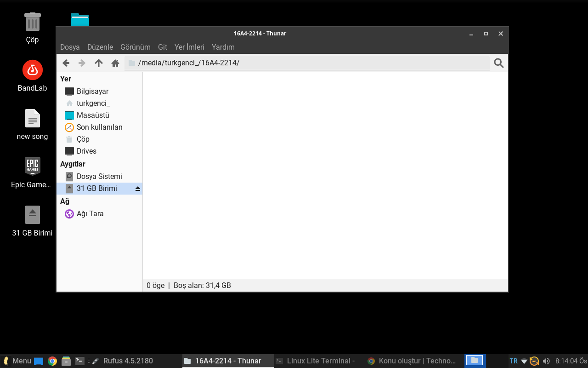
Task: Select 31 GB Birimi in the sidebar
Action: tap(99, 189)
